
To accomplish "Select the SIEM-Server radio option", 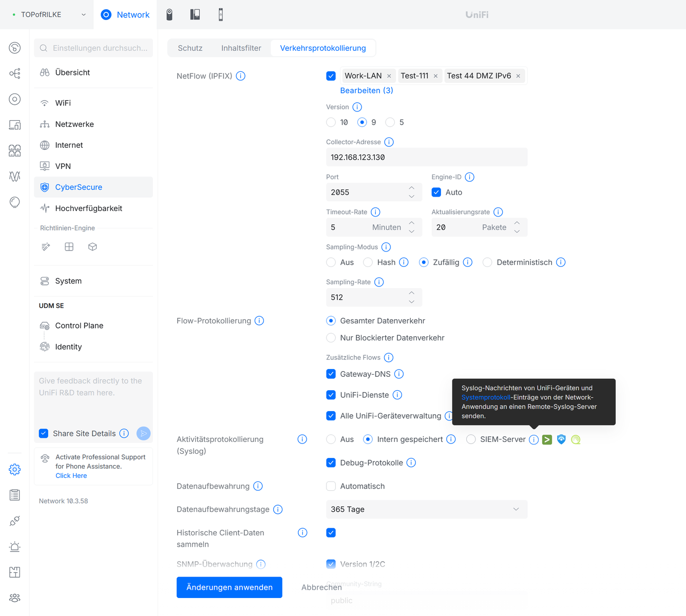I will point(471,439).
